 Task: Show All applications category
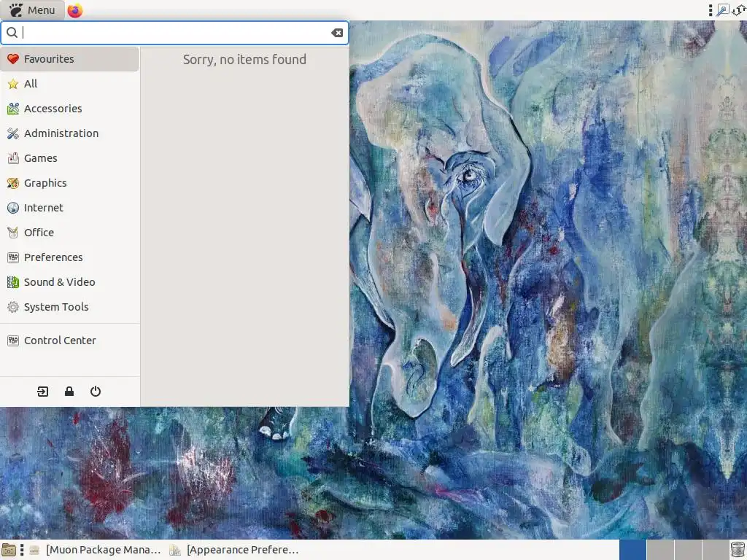pos(69,84)
